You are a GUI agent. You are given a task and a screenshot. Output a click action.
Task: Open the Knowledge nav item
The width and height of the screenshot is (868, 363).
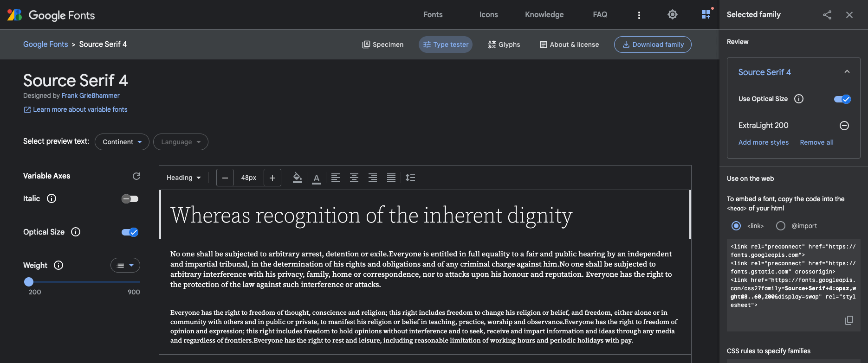point(544,15)
